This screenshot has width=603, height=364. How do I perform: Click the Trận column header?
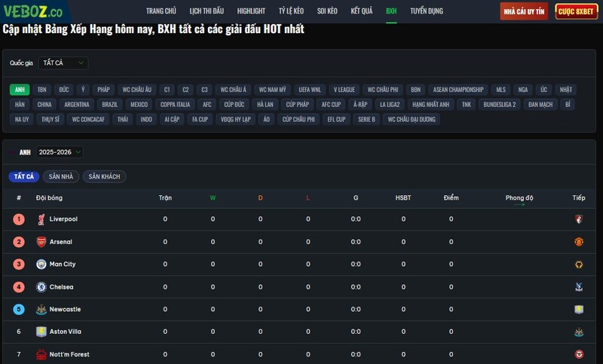tap(165, 197)
